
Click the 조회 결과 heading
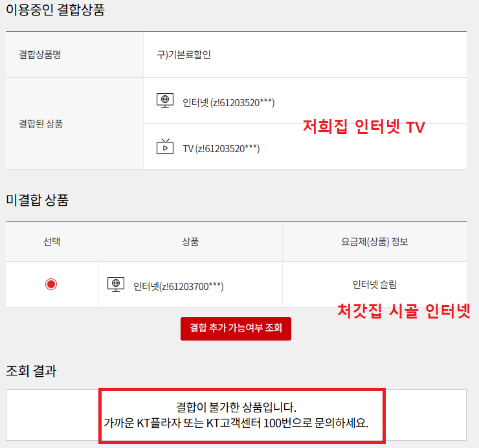pyautogui.click(x=31, y=371)
